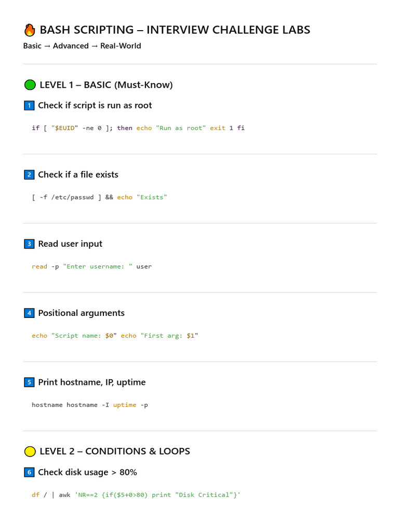Click the blue number 2 badge
This screenshot has height=532, width=399.
point(29,175)
